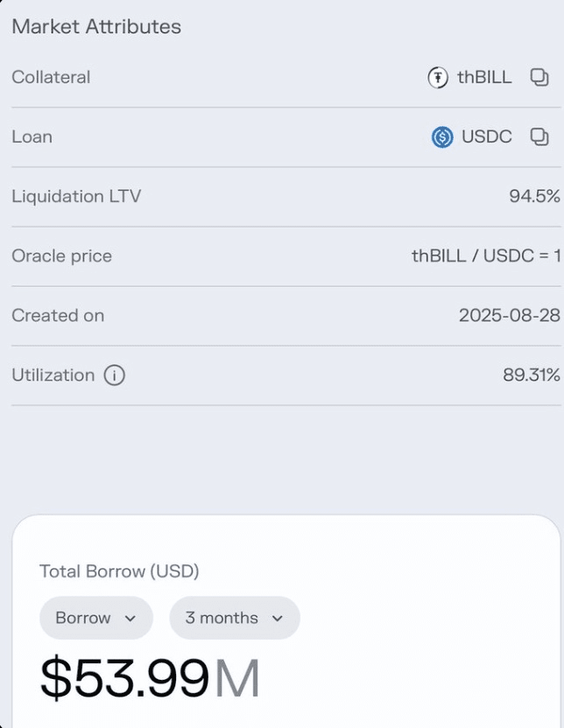This screenshot has width=564, height=728.
Task: Copy the thBILL collateral address
Action: click(539, 77)
